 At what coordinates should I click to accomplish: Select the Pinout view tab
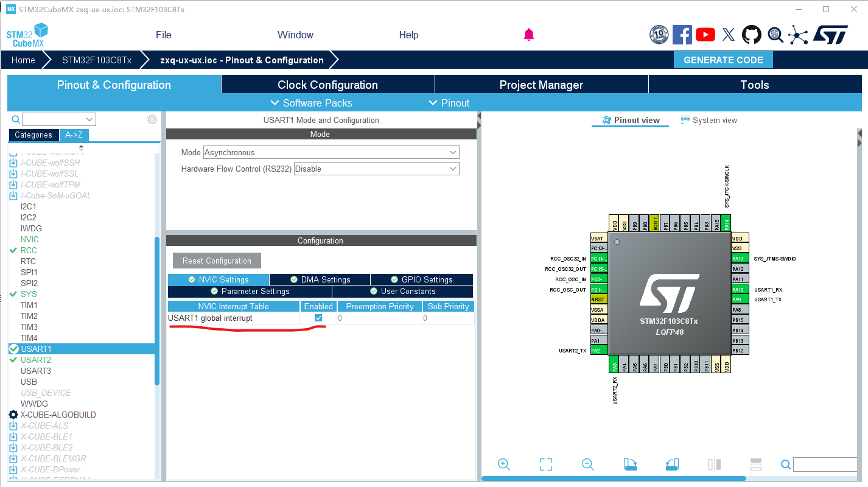pos(631,120)
